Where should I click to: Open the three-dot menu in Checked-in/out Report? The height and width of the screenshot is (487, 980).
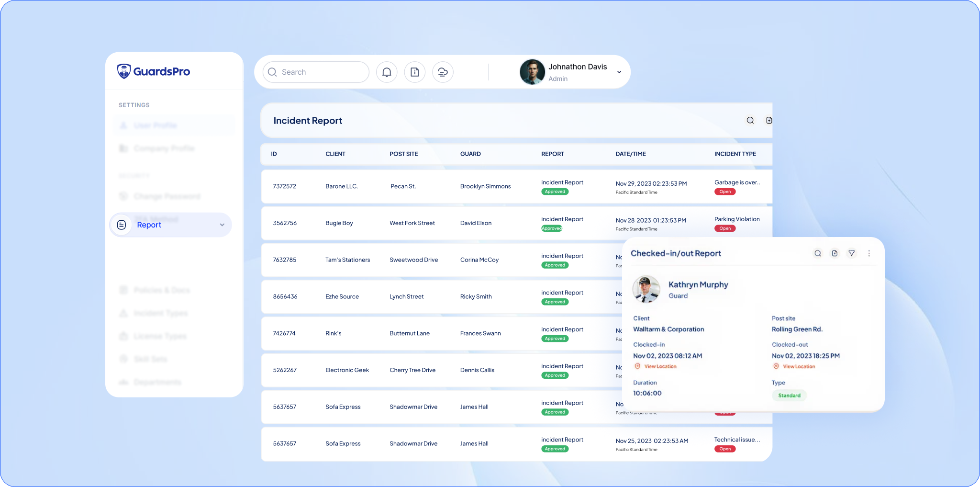(x=869, y=253)
